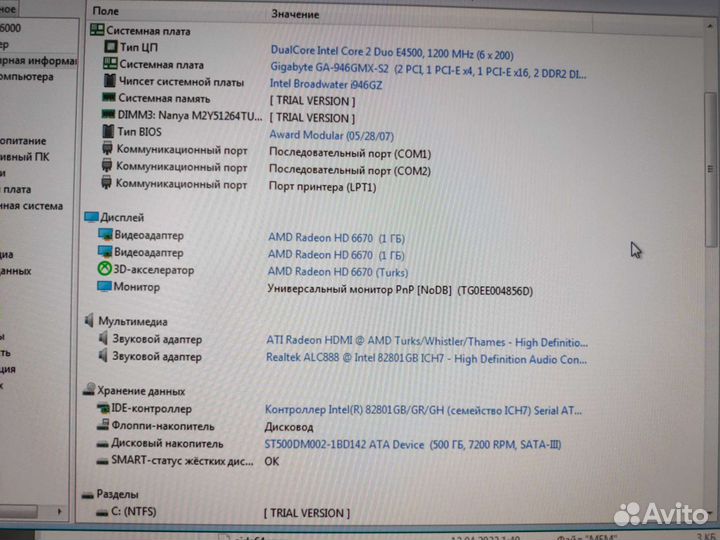The height and width of the screenshot is (540, 720).
Task: Click the left tree horizontal scroll right arrow
Action: click(59, 511)
